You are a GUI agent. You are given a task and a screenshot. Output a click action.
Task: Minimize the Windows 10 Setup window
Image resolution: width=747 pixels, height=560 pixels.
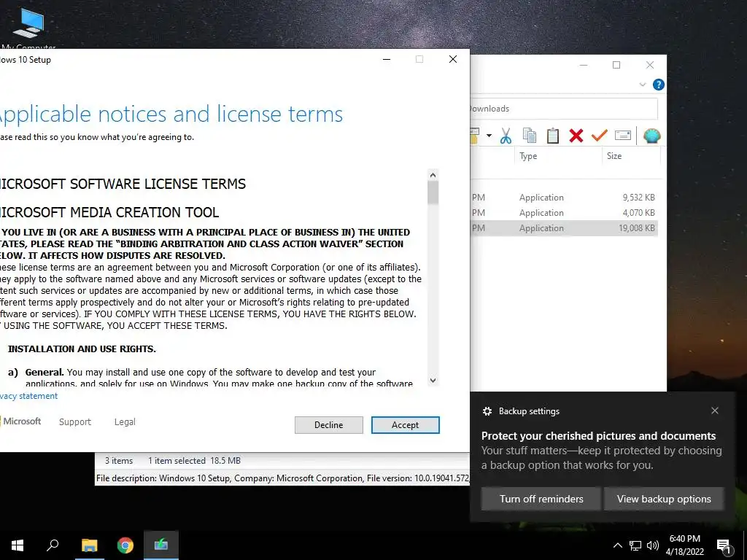coord(387,59)
